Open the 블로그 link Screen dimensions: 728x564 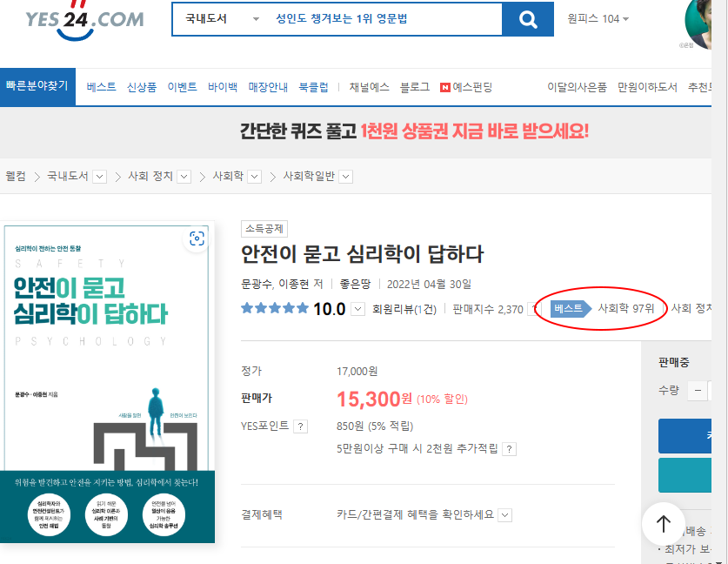[x=415, y=87]
